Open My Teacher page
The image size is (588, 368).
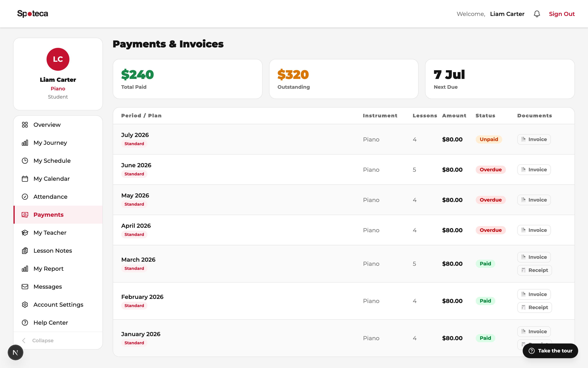[58, 233]
